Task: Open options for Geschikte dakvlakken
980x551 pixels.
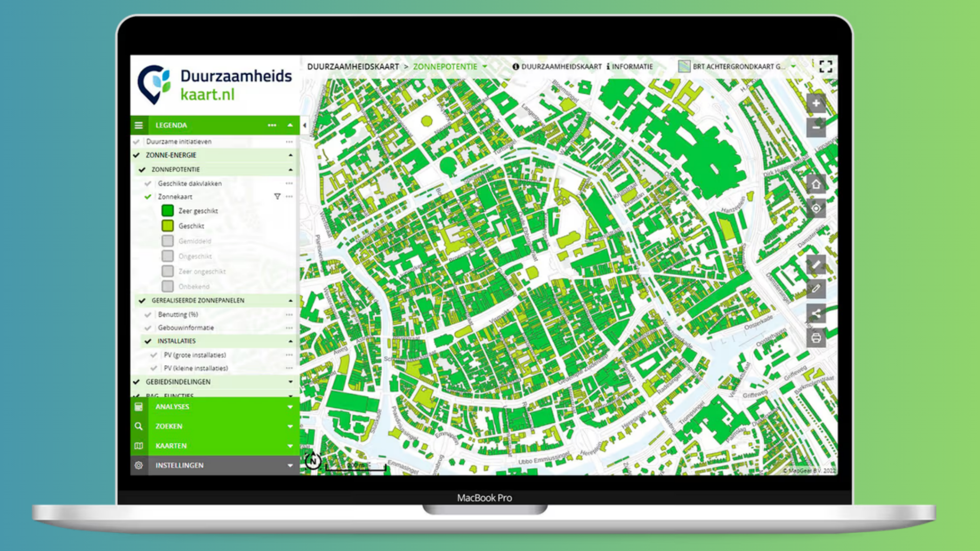Action: [289, 183]
